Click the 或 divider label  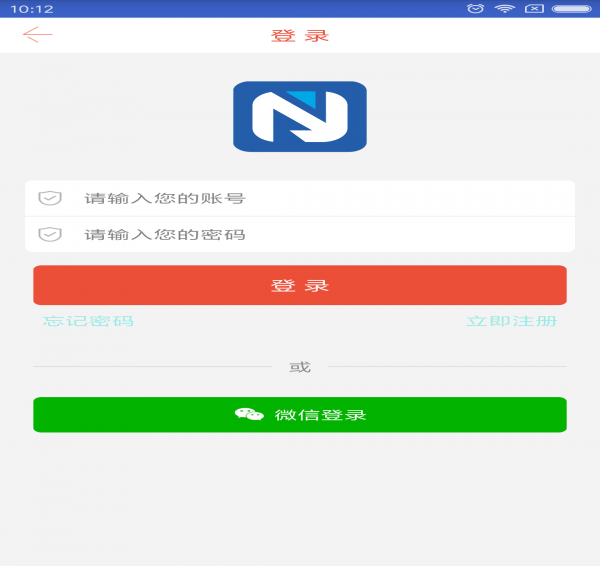coord(300,367)
